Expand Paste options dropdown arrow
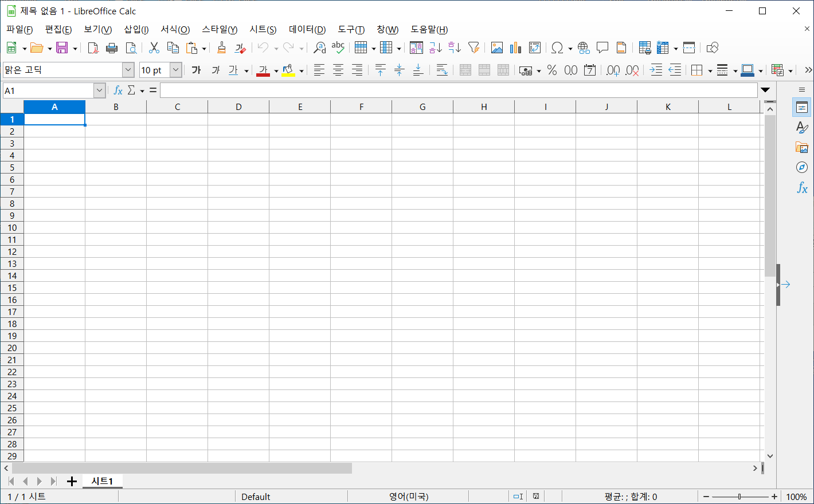Viewport: 814px width, 504px height. [x=204, y=49]
